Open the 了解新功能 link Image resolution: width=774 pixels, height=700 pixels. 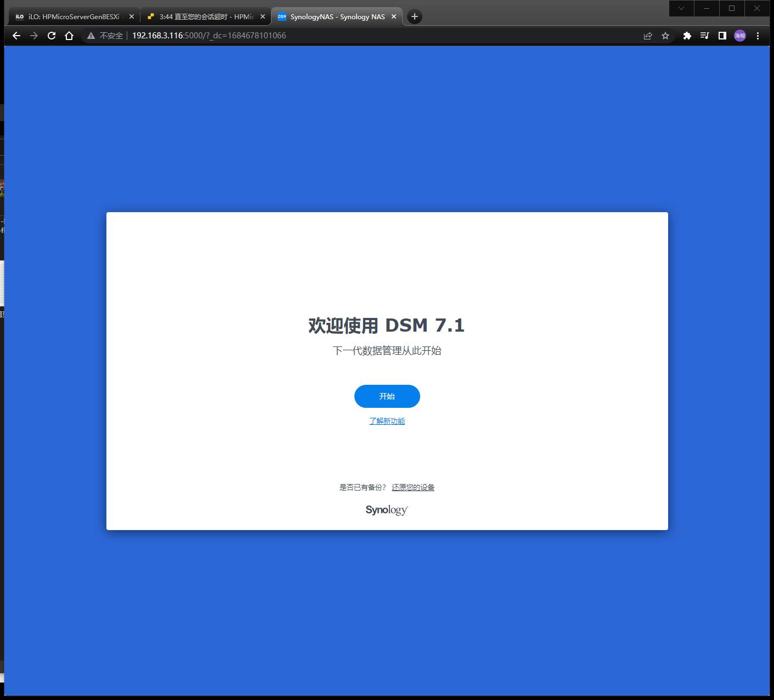pyautogui.click(x=387, y=421)
